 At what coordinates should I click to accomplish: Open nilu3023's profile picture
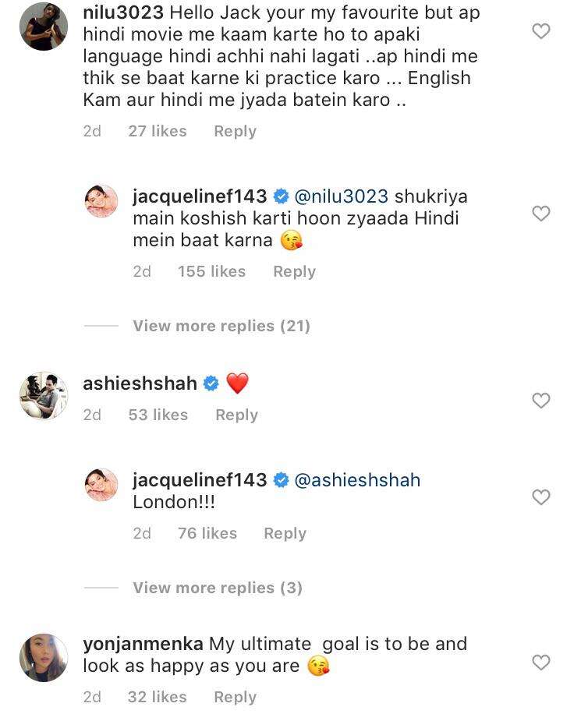[x=43, y=27]
